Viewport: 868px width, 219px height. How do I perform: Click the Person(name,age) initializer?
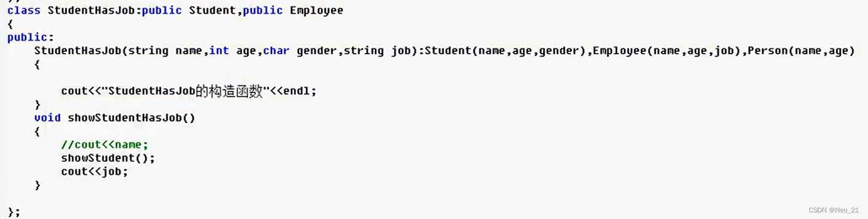[801, 51]
